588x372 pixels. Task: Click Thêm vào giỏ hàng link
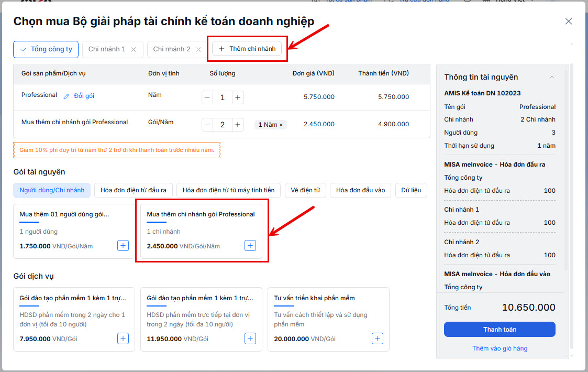500,348
